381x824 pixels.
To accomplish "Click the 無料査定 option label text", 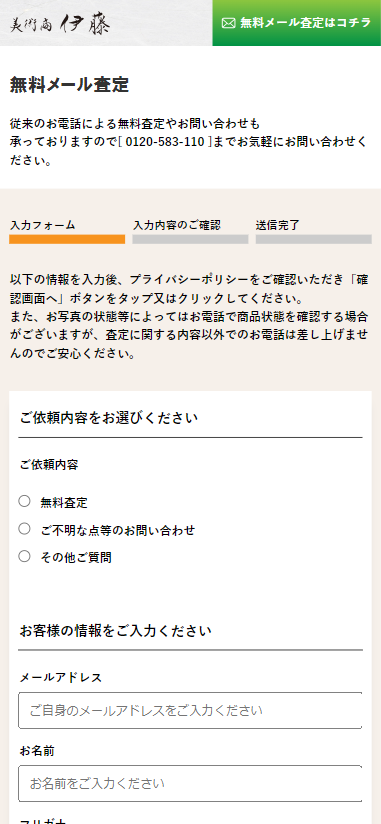I will coord(64,503).
